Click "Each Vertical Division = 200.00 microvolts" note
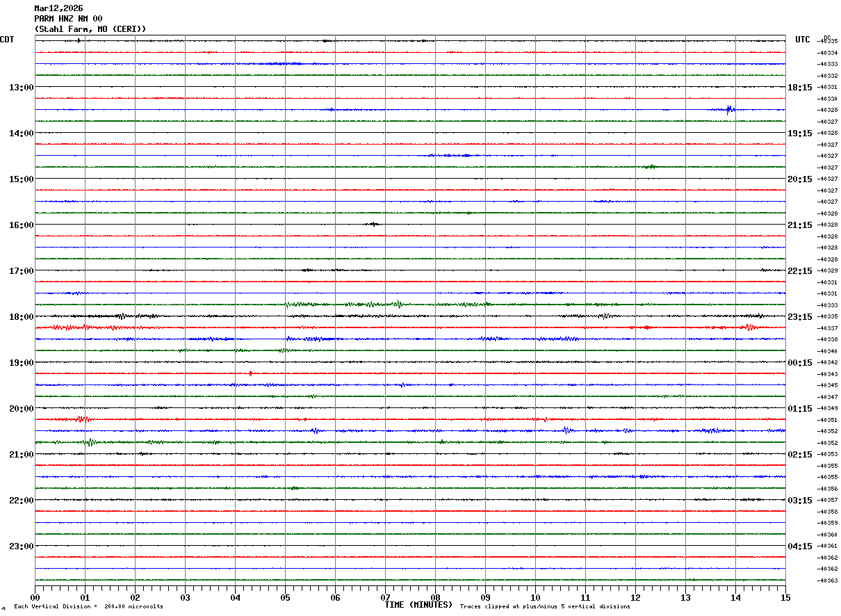This screenshot has height=616, width=841. tap(88, 606)
